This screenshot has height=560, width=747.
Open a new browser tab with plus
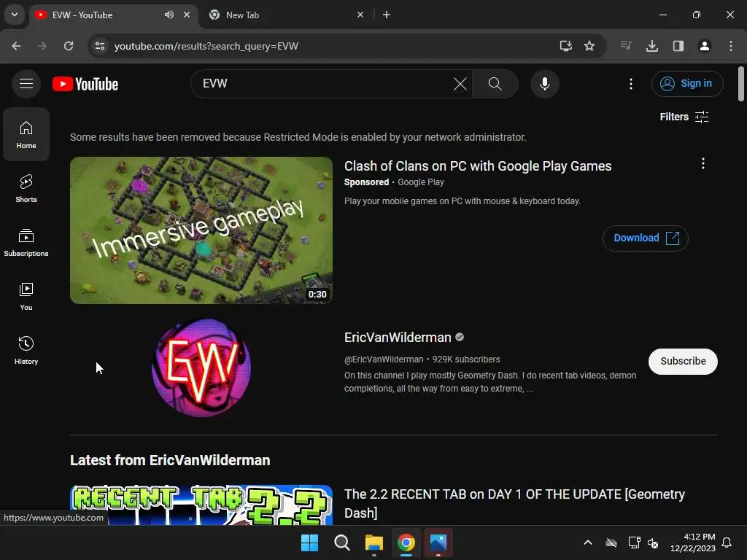pos(387,15)
